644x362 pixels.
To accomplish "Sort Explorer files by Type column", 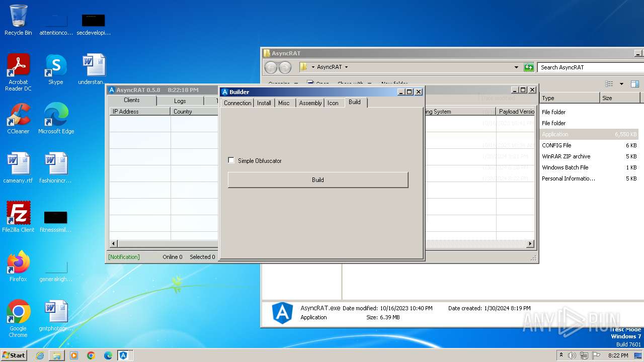I will pyautogui.click(x=569, y=98).
